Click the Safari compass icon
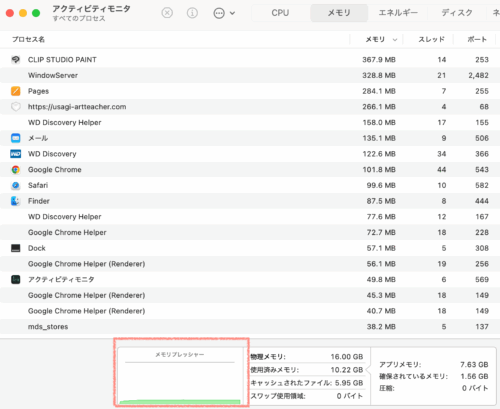Viewport: 500px width, 409px height. pos(16,185)
